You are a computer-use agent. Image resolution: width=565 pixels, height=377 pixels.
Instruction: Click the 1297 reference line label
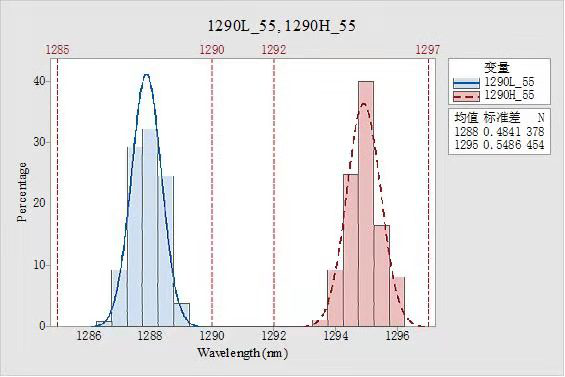pos(428,50)
